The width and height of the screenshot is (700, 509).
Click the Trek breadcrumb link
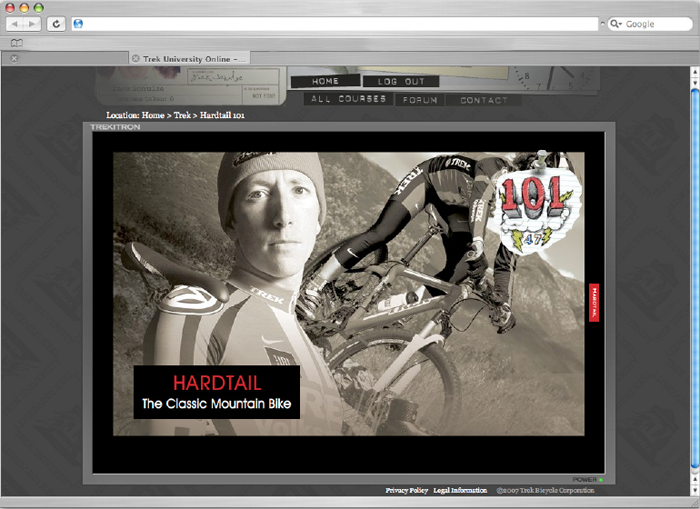pyautogui.click(x=182, y=116)
